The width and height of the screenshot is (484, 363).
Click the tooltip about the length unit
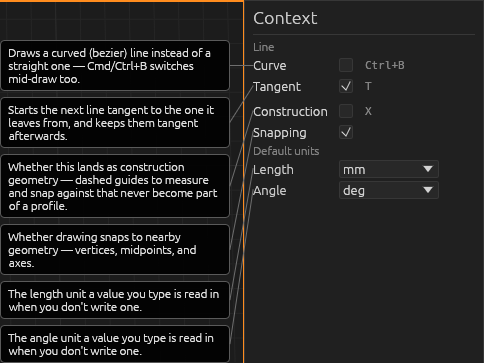(x=115, y=300)
